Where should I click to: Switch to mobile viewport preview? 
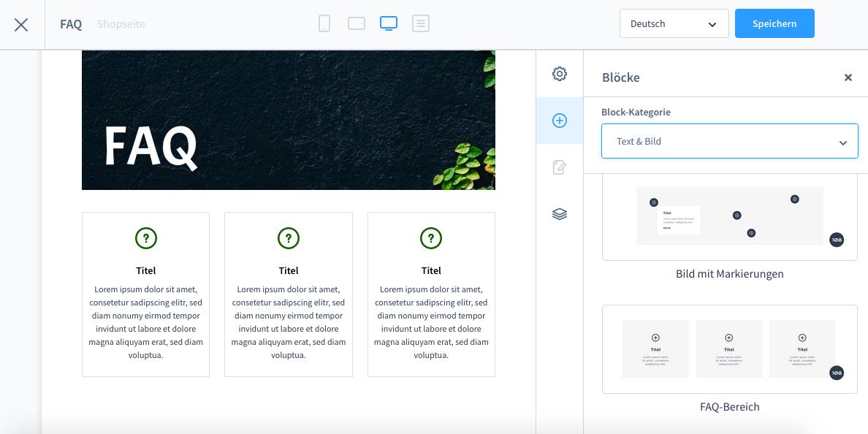[x=324, y=23]
